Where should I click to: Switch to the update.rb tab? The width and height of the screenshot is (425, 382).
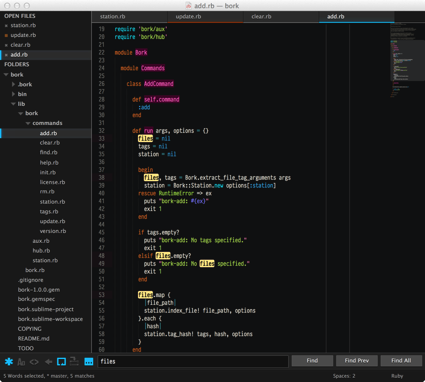[x=205, y=16]
